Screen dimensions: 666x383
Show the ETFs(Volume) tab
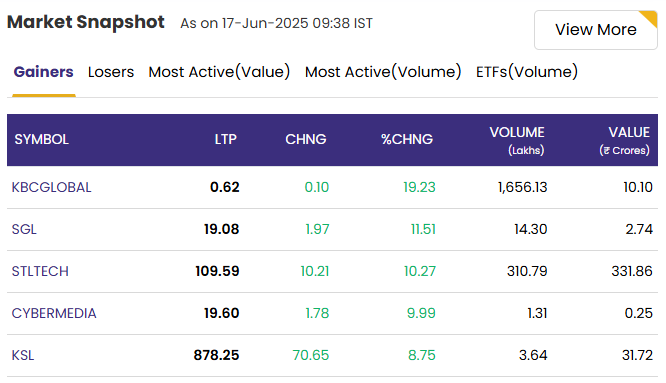(x=527, y=72)
